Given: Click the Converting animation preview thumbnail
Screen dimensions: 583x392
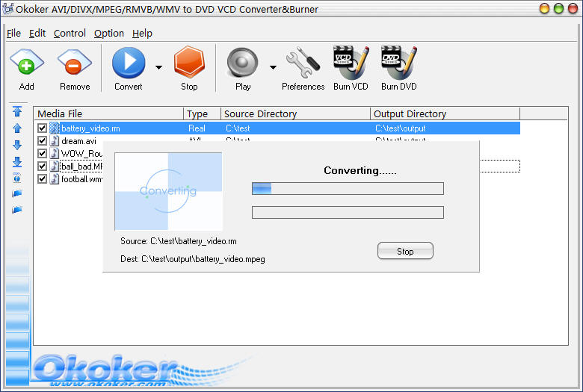Looking at the screenshot, I should tap(168, 191).
